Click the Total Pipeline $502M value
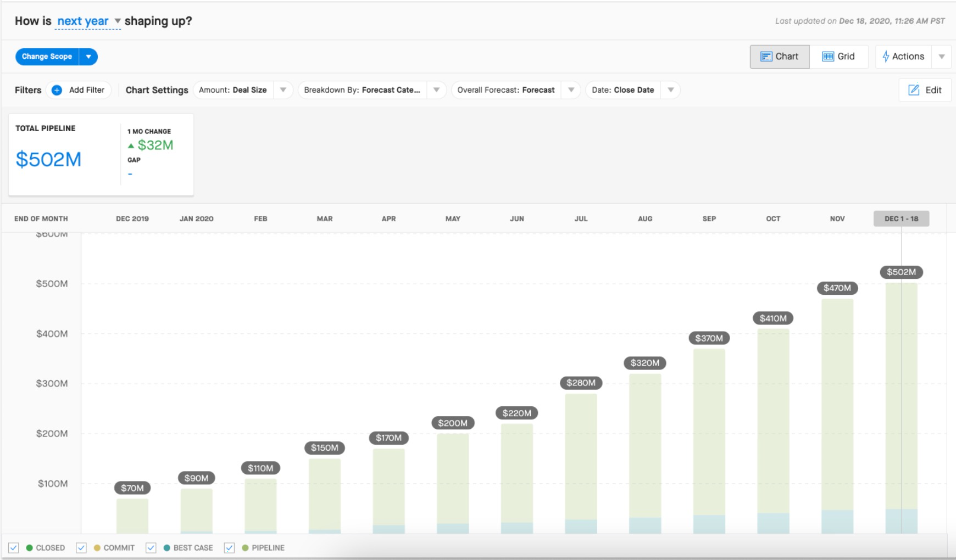956x560 pixels. pyautogui.click(x=48, y=159)
